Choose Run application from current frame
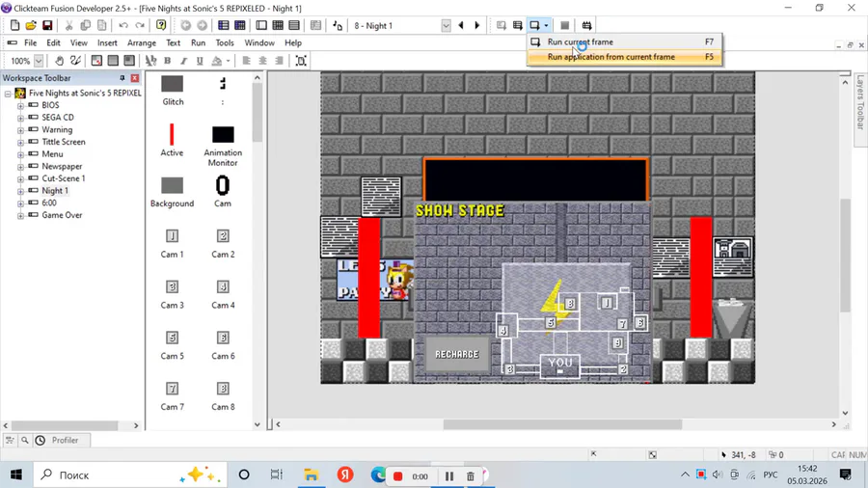Image resolution: width=868 pixels, height=488 pixels. 624,57
